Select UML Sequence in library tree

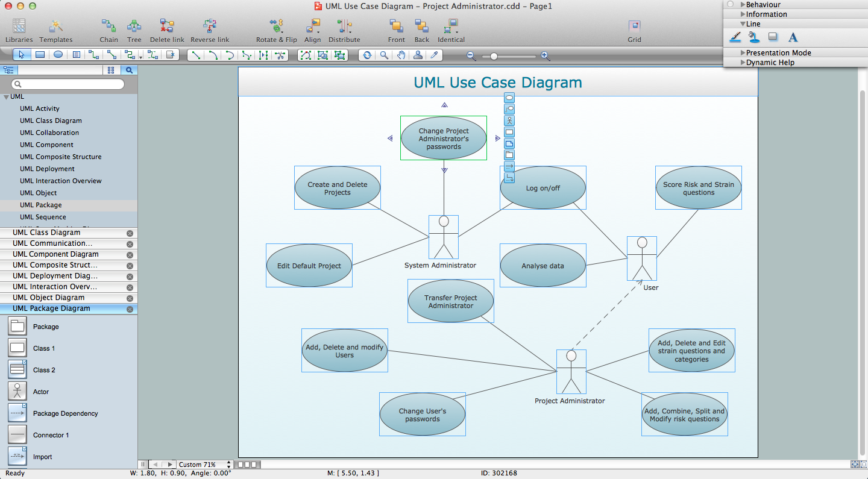pyautogui.click(x=43, y=217)
